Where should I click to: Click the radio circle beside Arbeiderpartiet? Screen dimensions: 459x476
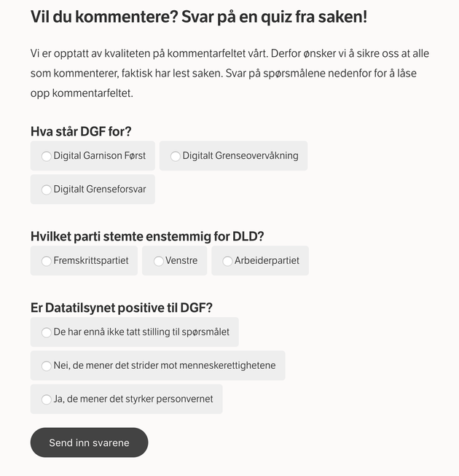tap(227, 261)
